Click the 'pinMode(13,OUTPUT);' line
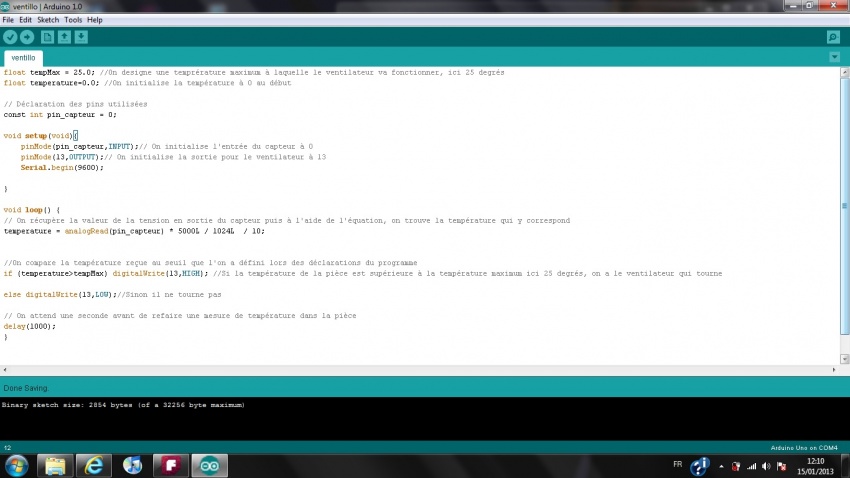This screenshot has width=850, height=478. [173, 157]
